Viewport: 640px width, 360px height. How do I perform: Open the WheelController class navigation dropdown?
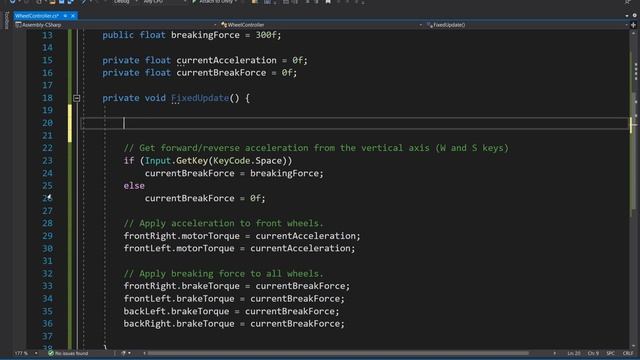point(321,25)
